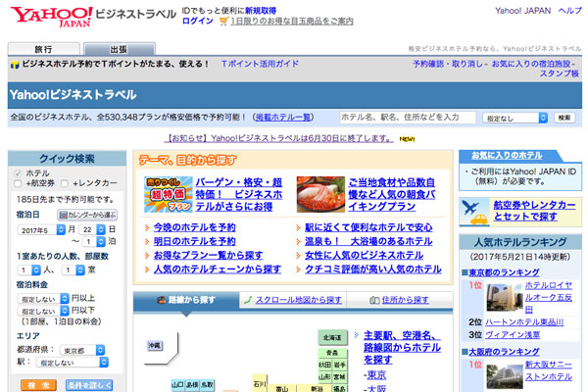Open the day dropdown showing 22
The height and width of the screenshot is (392, 588).
(x=92, y=229)
